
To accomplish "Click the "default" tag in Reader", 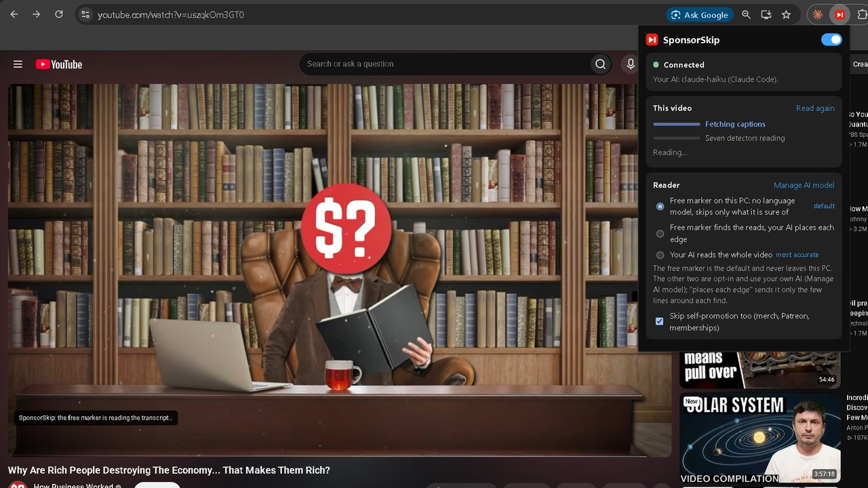I will [x=824, y=206].
